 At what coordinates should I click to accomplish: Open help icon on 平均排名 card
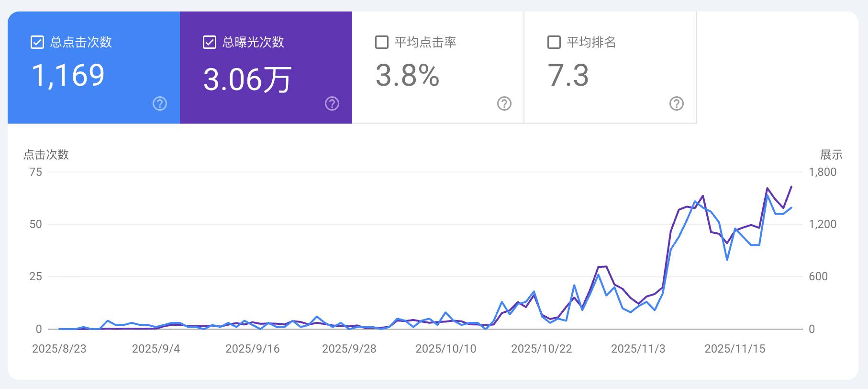[677, 103]
